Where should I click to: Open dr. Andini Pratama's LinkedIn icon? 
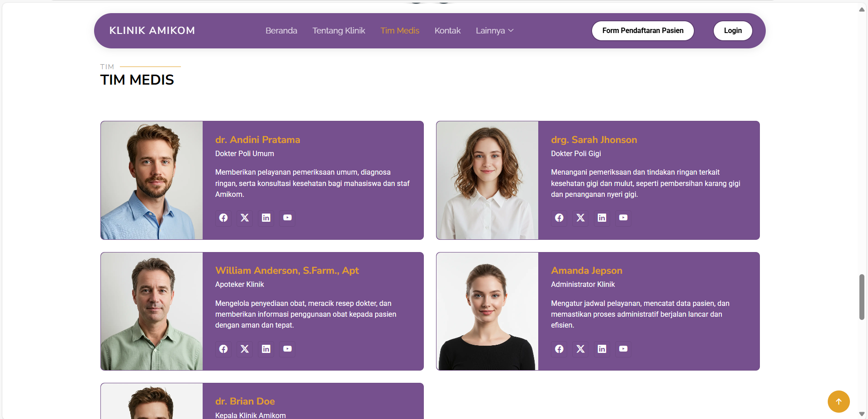click(266, 218)
